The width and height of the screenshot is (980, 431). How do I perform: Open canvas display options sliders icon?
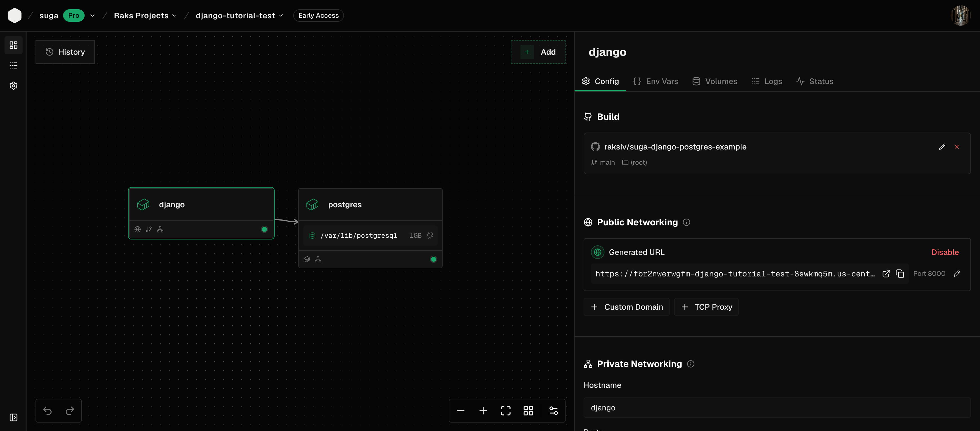point(553,410)
